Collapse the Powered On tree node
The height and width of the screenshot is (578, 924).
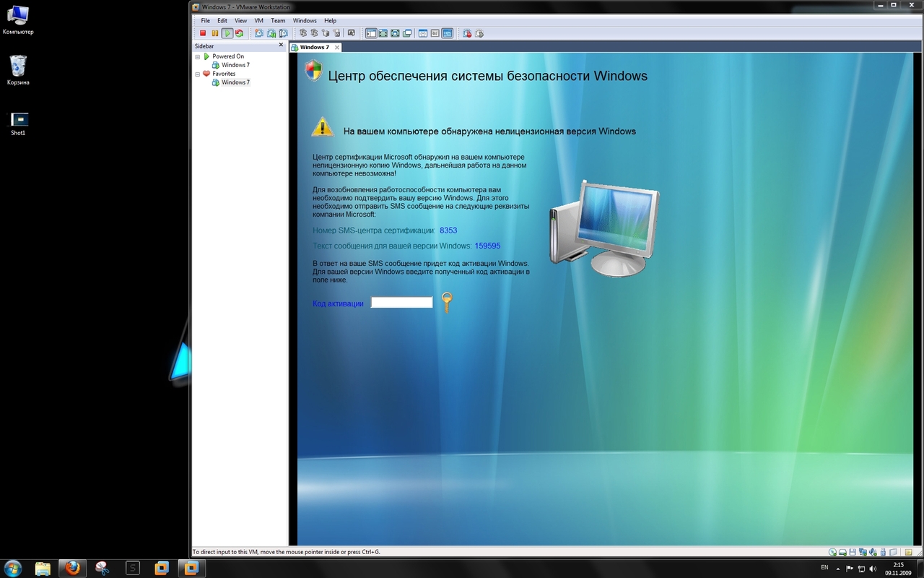197,56
